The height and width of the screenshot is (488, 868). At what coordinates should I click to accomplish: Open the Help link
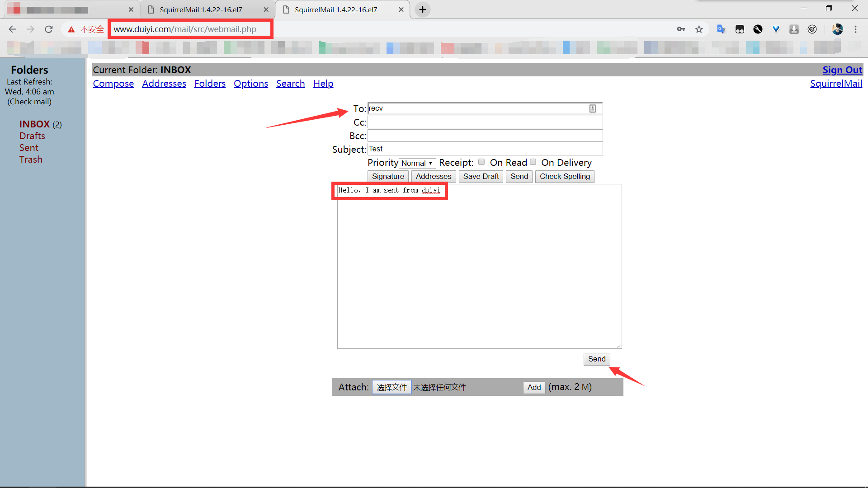coord(323,84)
